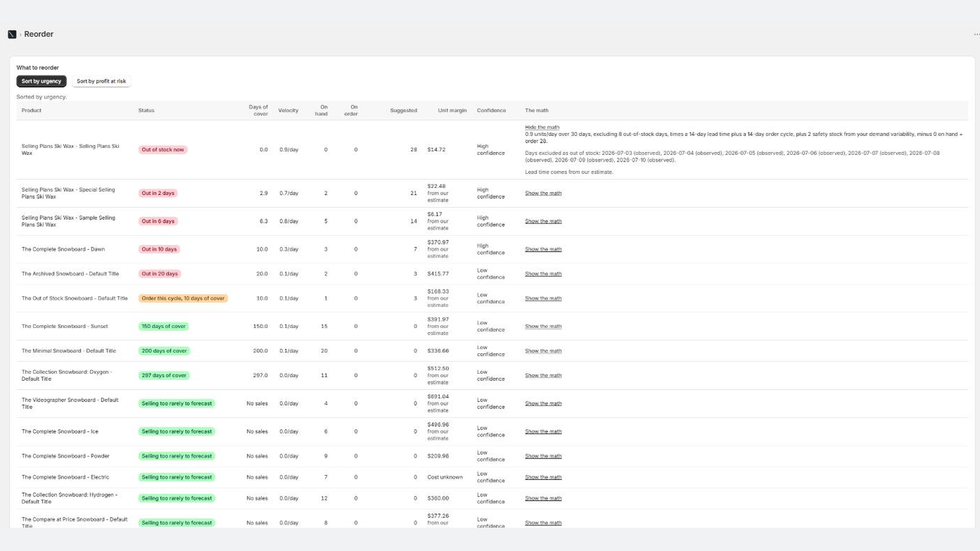The height and width of the screenshot is (551, 980).
Task: Select Sort by profit at risk
Action: [101, 81]
